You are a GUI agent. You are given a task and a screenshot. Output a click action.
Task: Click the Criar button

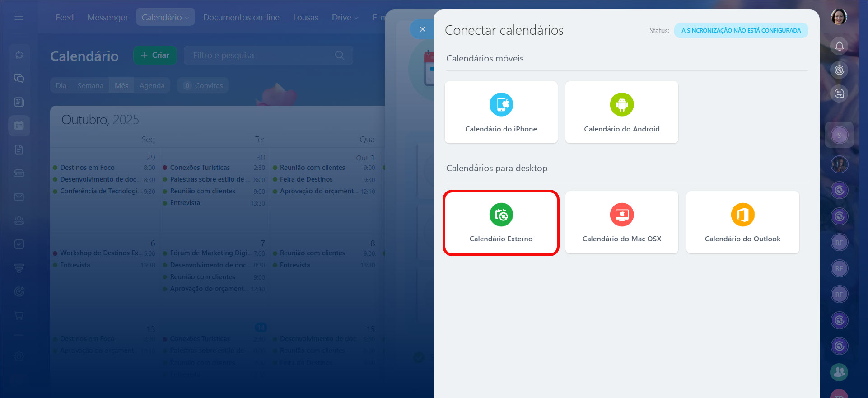tap(155, 55)
